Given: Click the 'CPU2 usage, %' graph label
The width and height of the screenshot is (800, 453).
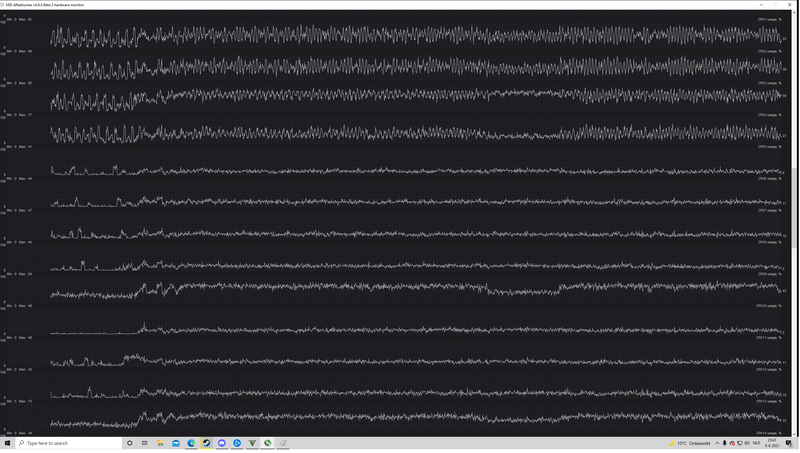Looking at the screenshot, I should point(769,51).
